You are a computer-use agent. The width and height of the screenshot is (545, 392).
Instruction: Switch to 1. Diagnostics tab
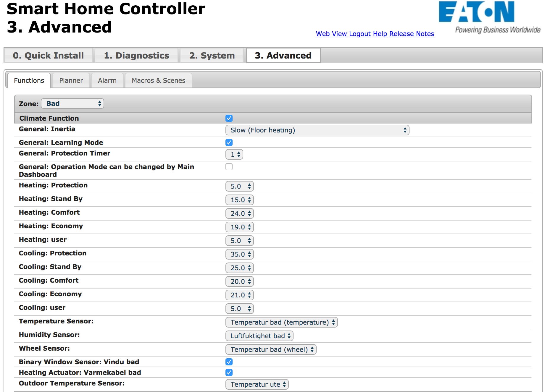click(x=136, y=56)
